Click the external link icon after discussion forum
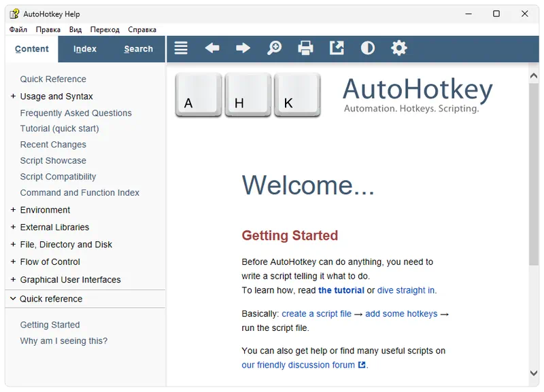Screen dimensions: 544x392 [x=362, y=365]
